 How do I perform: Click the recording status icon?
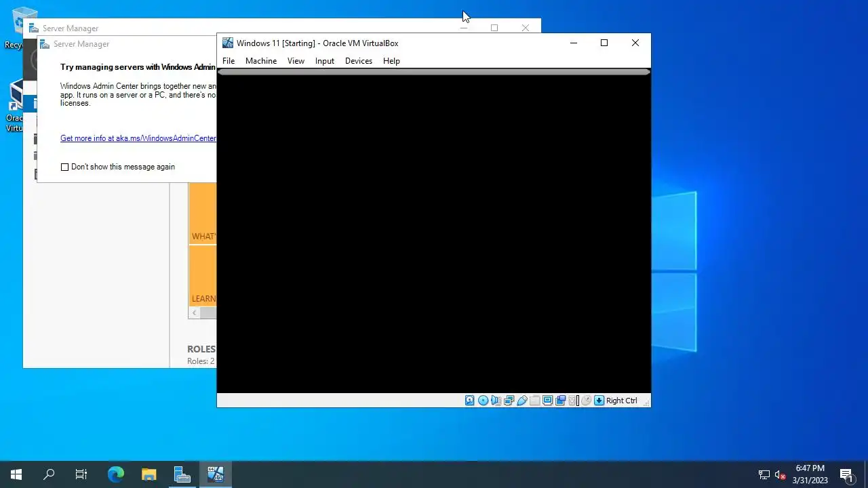[x=560, y=401]
